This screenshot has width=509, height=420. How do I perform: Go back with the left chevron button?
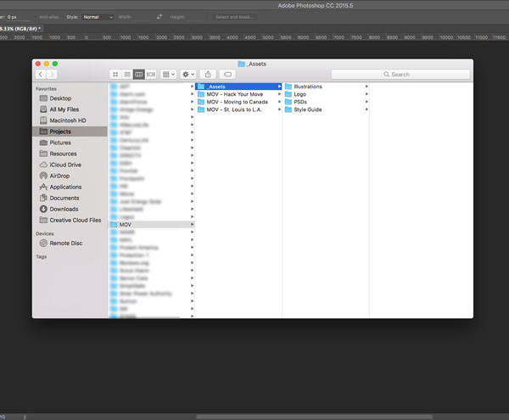(x=41, y=75)
